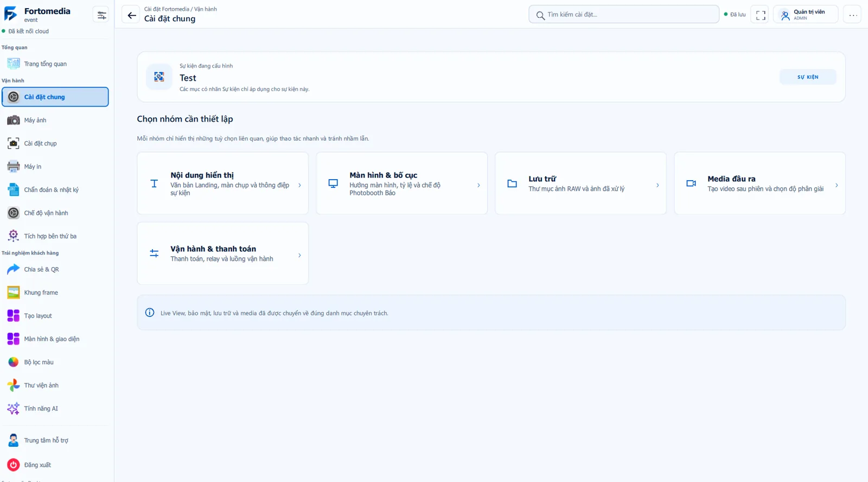This screenshot has height=482, width=868.
Task: Expand the Màn hình & bố cục chevron
Action: [x=478, y=185]
